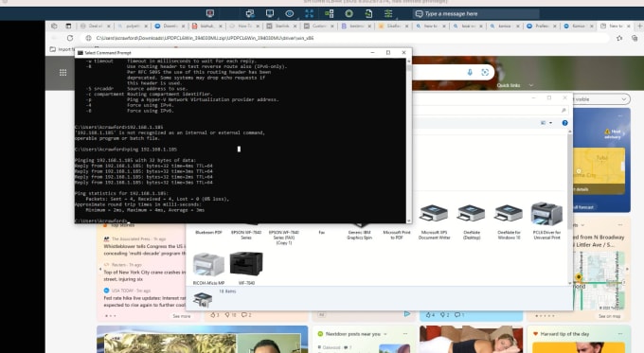Add this page to favorites star icon
This screenshot has width=644, height=353.
619,38
